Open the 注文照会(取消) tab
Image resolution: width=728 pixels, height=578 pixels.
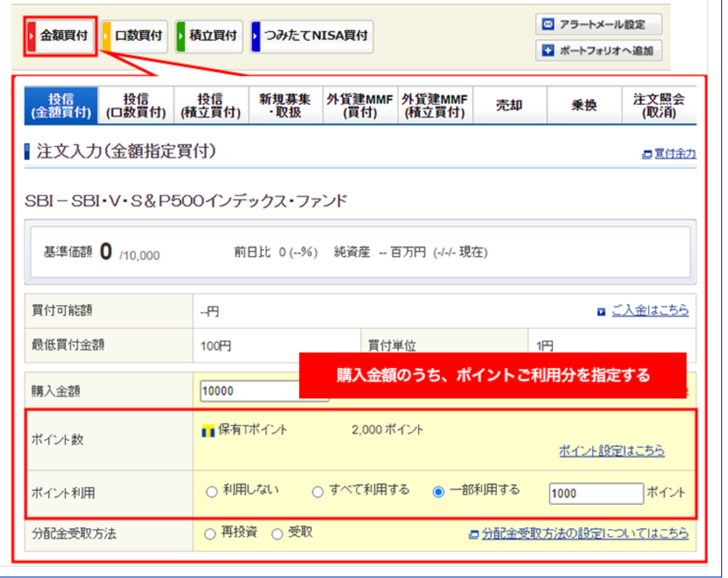coord(659,106)
